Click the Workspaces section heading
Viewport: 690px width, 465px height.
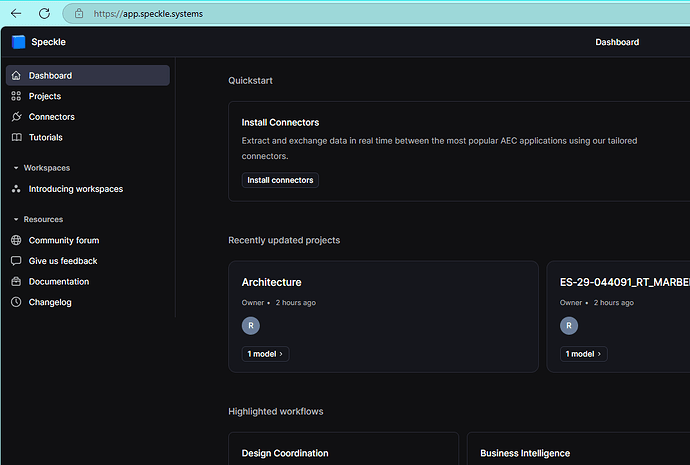click(47, 168)
